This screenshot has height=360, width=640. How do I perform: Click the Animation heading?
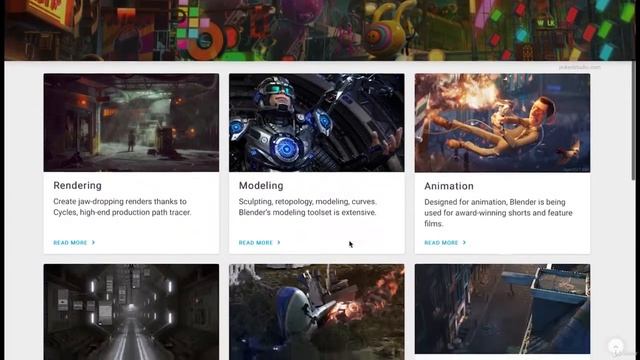[449, 186]
